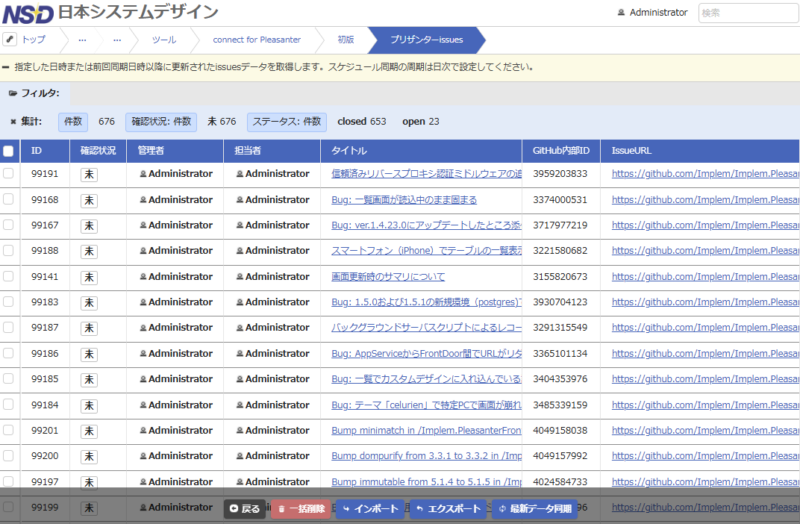800x524 pixels.
Task: Check the checkbox for row 99191
Action: click(x=9, y=174)
